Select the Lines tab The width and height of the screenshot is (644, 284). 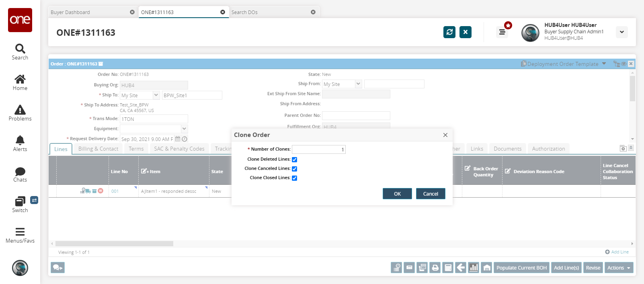[61, 149]
